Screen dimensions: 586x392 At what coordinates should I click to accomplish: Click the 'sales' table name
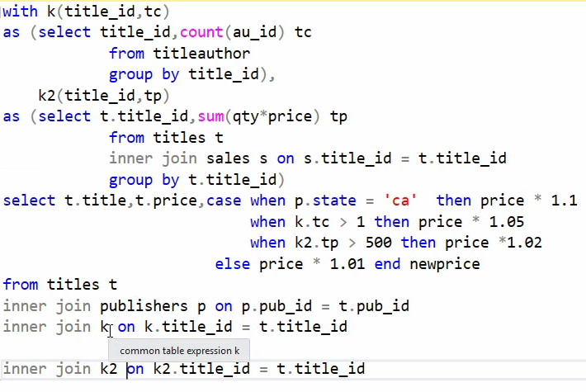click(228, 158)
